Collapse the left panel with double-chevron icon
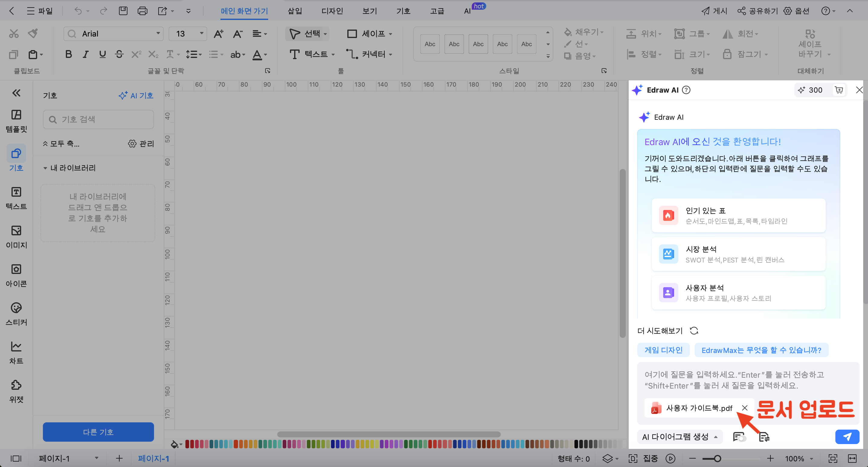This screenshot has width=868, height=467. tap(16, 93)
